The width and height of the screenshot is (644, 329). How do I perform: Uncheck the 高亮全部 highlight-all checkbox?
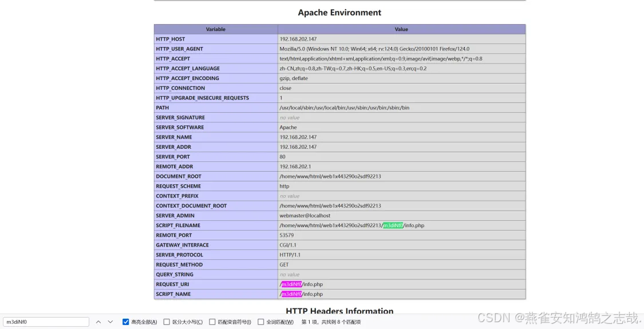click(x=126, y=322)
